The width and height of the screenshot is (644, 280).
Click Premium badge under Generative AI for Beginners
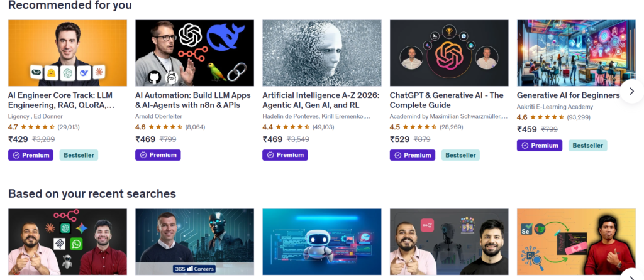pyautogui.click(x=540, y=145)
